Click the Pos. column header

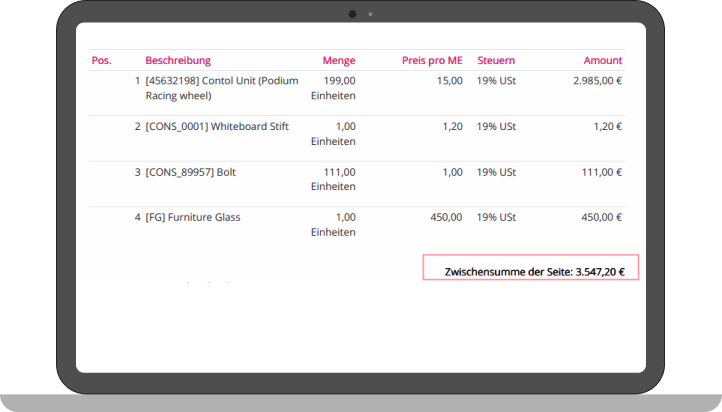(101, 60)
